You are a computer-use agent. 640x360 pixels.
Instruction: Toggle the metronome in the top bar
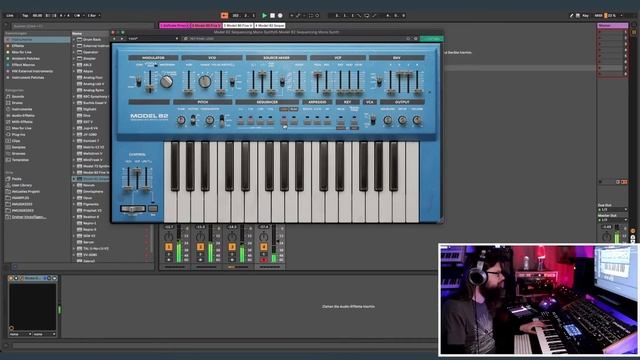[77, 16]
